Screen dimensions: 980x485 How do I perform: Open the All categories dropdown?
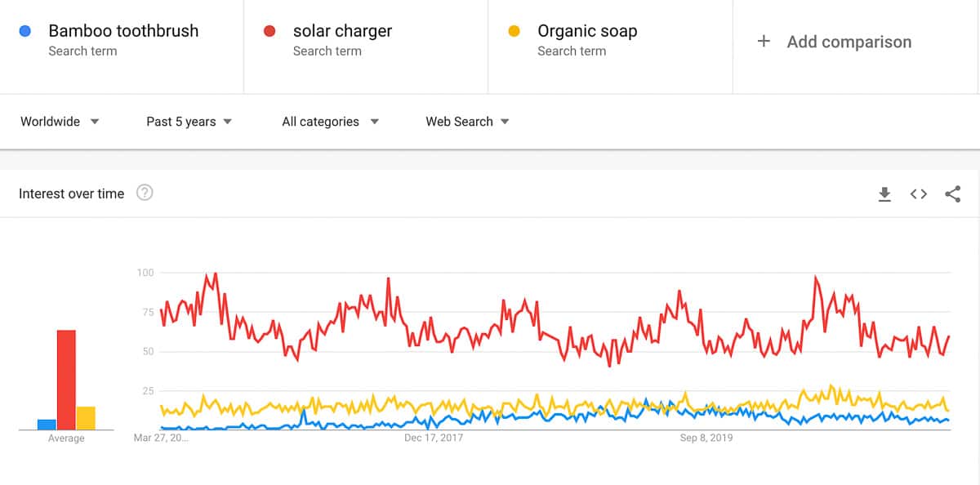point(330,122)
